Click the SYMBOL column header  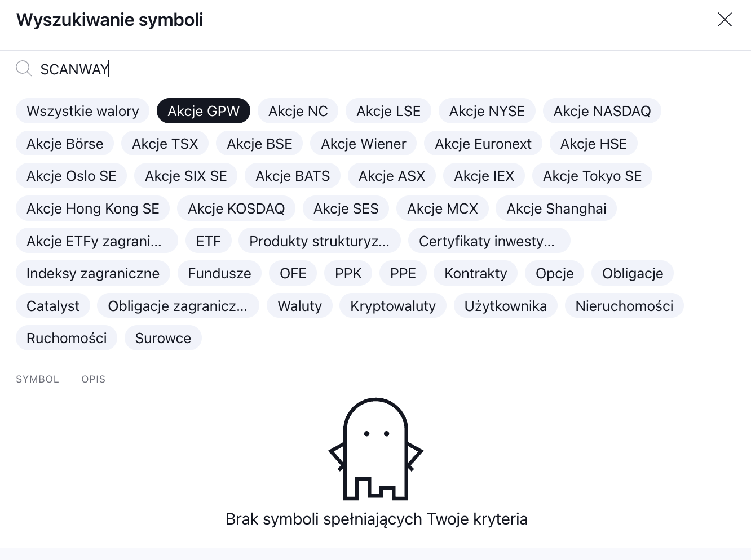pos(37,379)
